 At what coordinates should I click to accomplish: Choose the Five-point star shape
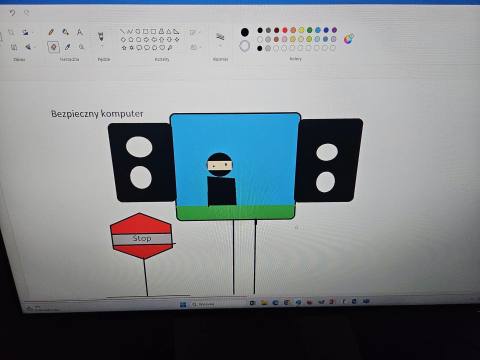[x=124, y=48]
